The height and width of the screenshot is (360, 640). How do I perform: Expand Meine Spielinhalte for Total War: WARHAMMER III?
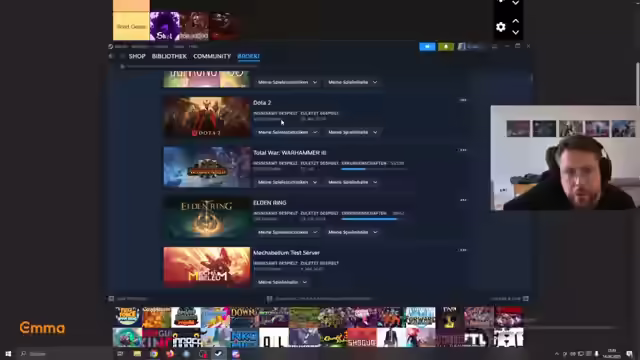(x=352, y=182)
